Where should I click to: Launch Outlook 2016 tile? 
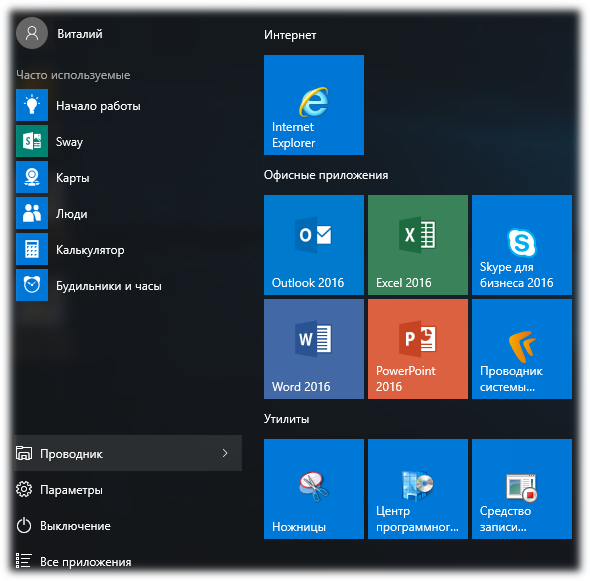[314, 245]
